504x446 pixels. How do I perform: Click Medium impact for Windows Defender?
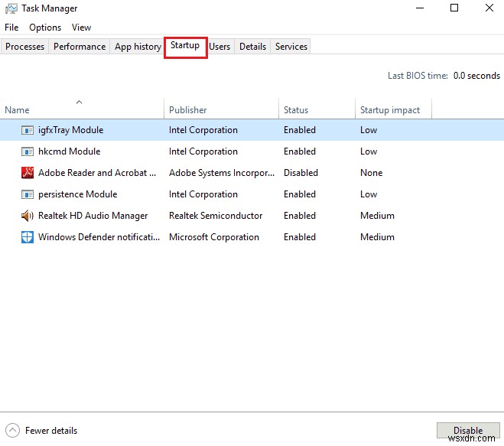pyautogui.click(x=377, y=237)
